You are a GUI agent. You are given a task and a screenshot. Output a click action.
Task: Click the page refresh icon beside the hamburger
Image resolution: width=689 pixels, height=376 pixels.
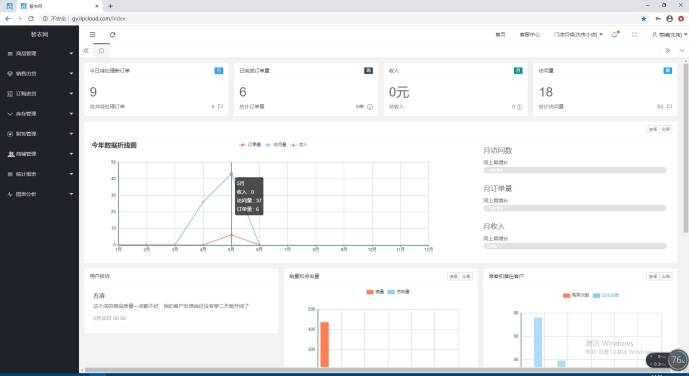(x=112, y=34)
